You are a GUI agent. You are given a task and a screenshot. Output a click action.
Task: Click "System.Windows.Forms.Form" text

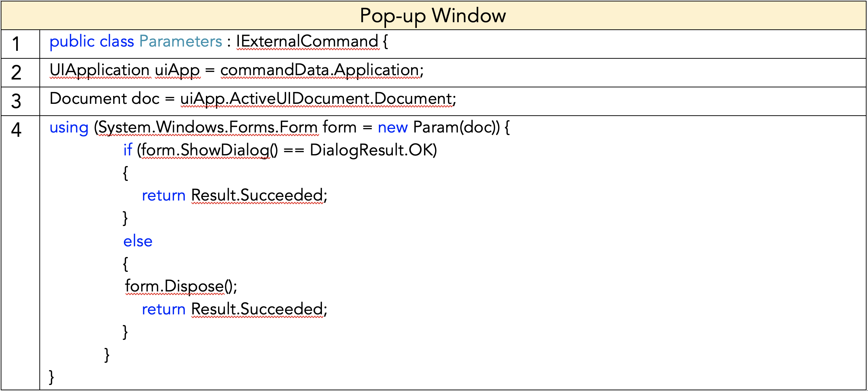tap(208, 127)
